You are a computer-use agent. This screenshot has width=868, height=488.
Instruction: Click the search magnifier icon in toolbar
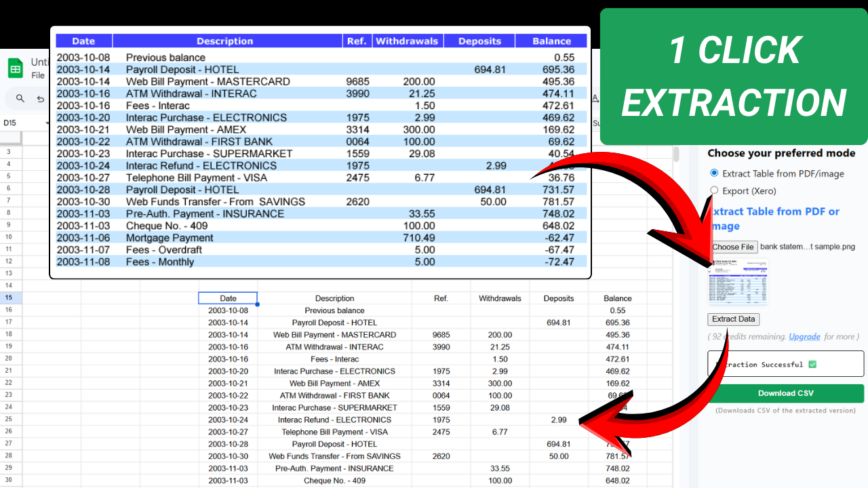20,99
